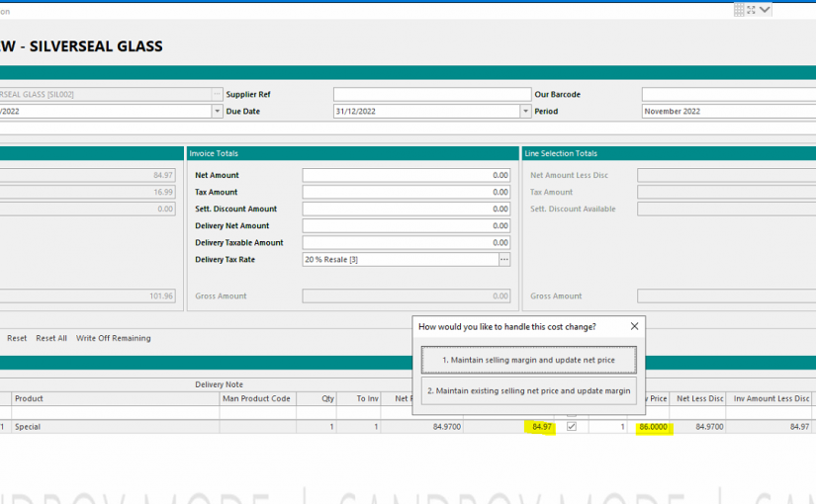The image size is (816, 504).
Task: Click Write Off Remaining
Action: click(x=114, y=338)
